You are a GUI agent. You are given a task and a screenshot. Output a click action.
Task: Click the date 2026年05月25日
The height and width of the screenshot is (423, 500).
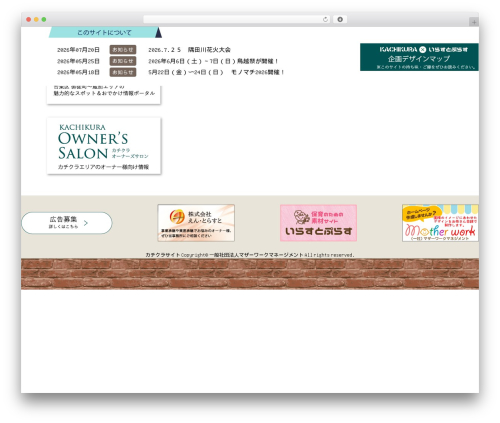78,61
